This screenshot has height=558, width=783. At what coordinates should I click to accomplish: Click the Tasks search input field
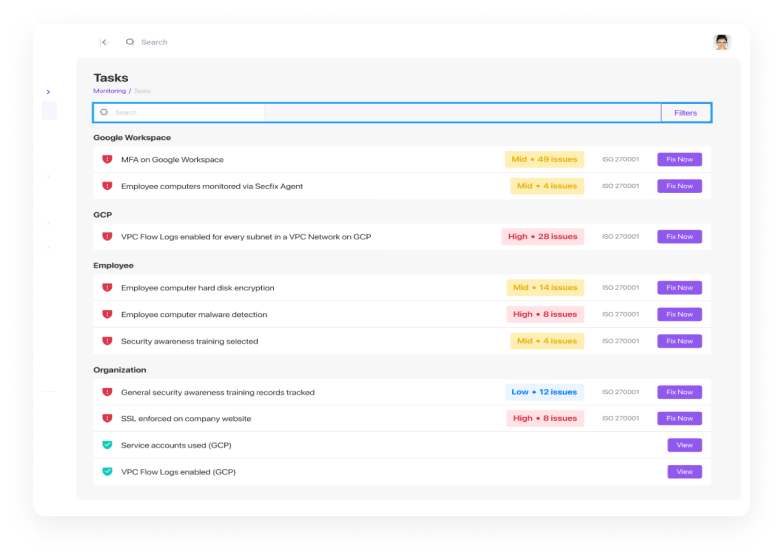[x=380, y=113]
